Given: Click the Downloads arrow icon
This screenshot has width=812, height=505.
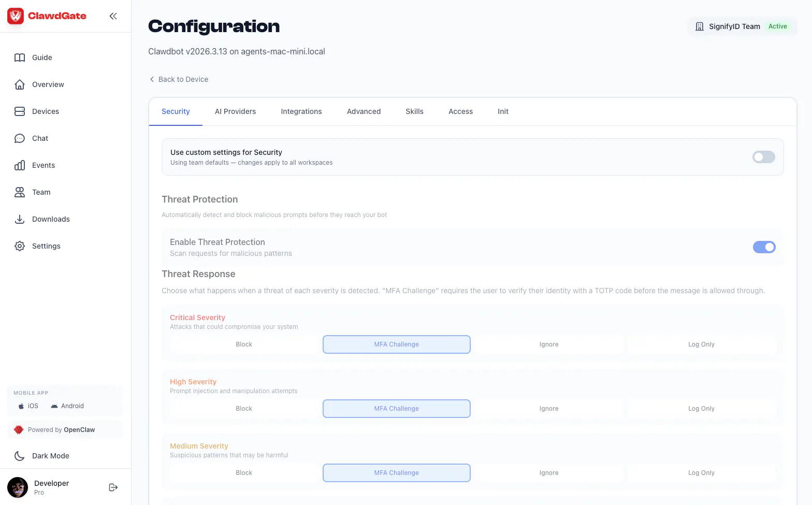Looking at the screenshot, I should (x=20, y=219).
